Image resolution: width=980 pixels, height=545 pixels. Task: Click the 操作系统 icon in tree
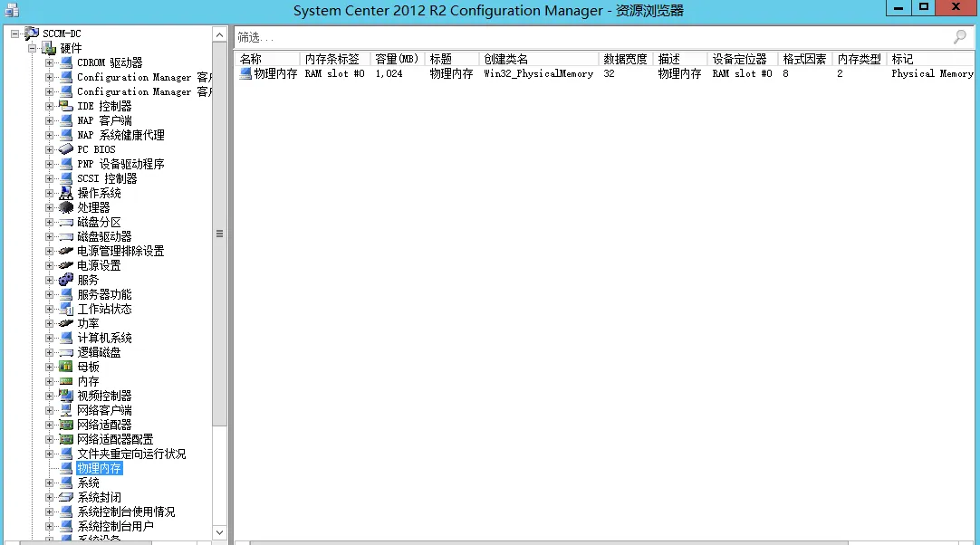[66, 193]
